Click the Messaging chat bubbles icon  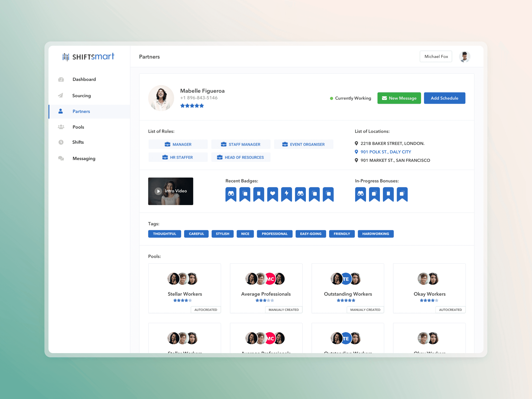(x=61, y=158)
